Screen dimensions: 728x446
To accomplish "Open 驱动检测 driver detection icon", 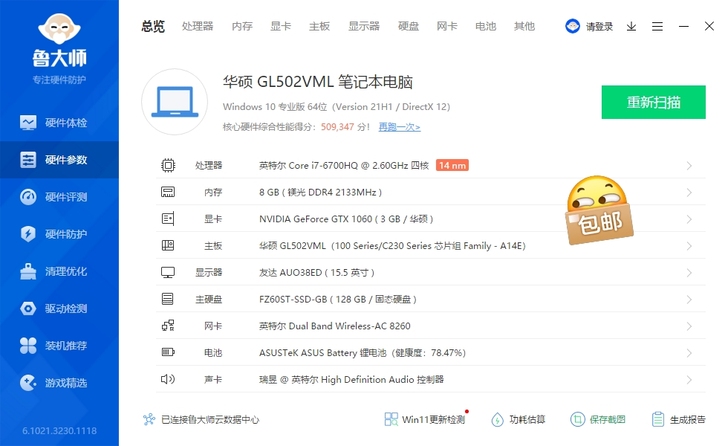I will [x=28, y=309].
